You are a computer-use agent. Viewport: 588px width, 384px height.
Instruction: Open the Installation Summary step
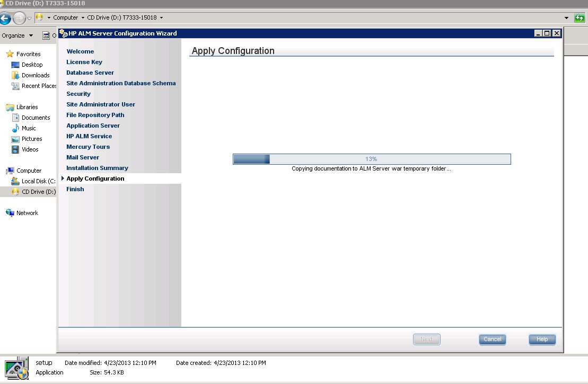tap(97, 168)
